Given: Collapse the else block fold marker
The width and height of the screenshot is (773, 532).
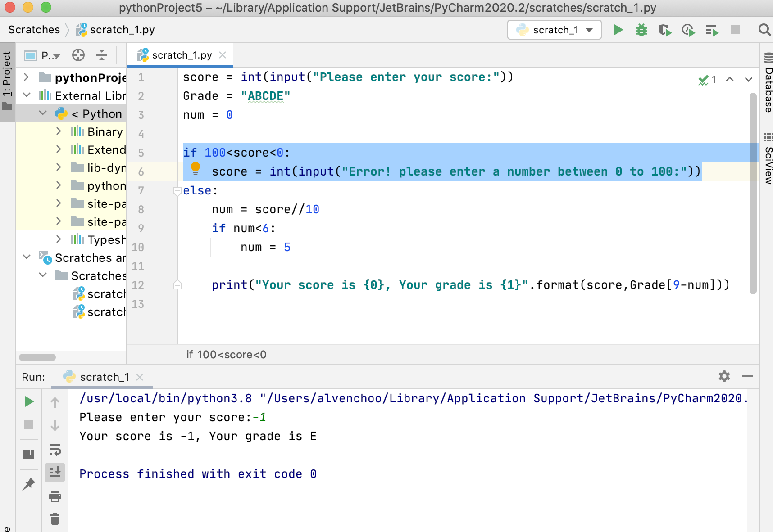Looking at the screenshot, I should 177,191.
